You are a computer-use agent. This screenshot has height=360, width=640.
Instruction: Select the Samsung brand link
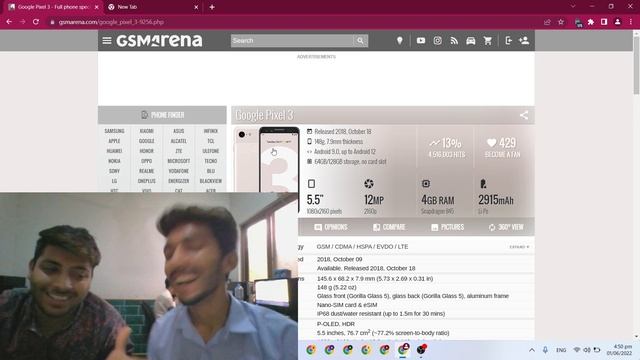point(114,131)
